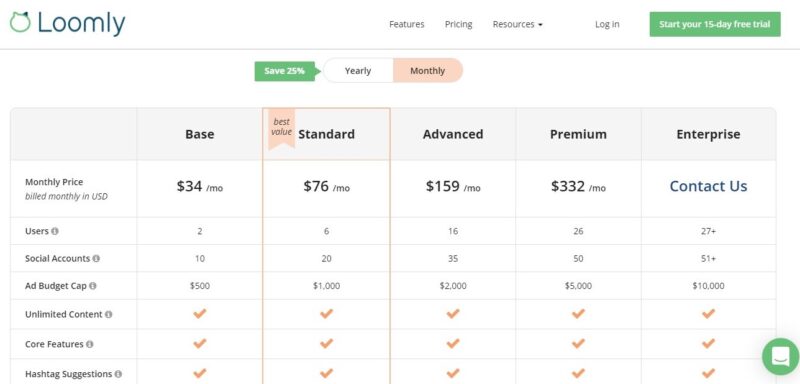The height and width of the screenshot is (384, 800).
Task: Click Premium plan's 26 users value
Action: [x=578, y=231]
